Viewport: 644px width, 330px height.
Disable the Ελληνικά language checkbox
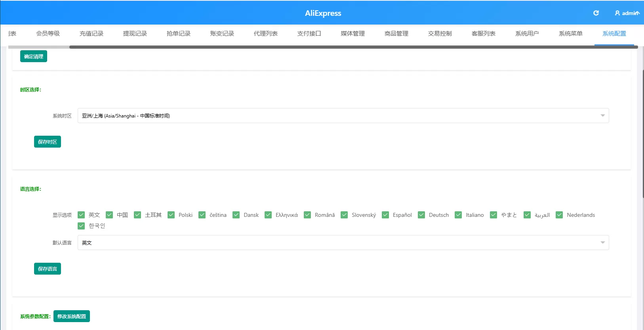[x=268, y=215]
